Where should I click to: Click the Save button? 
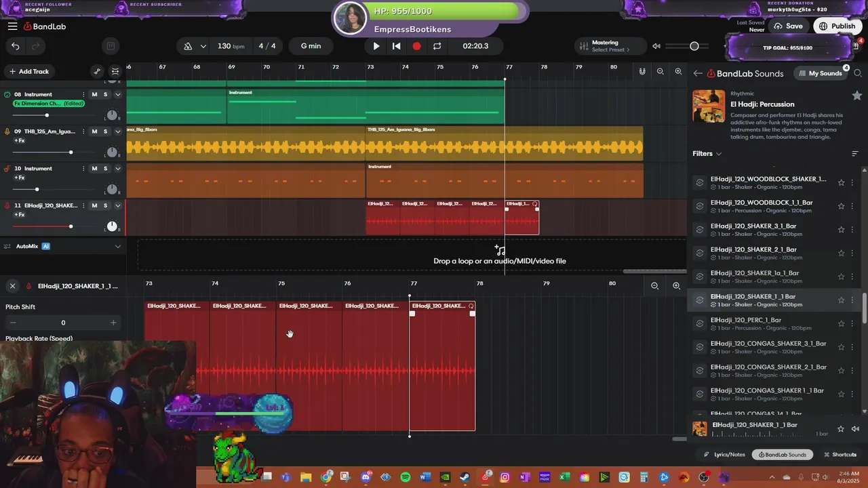(788, 26)
